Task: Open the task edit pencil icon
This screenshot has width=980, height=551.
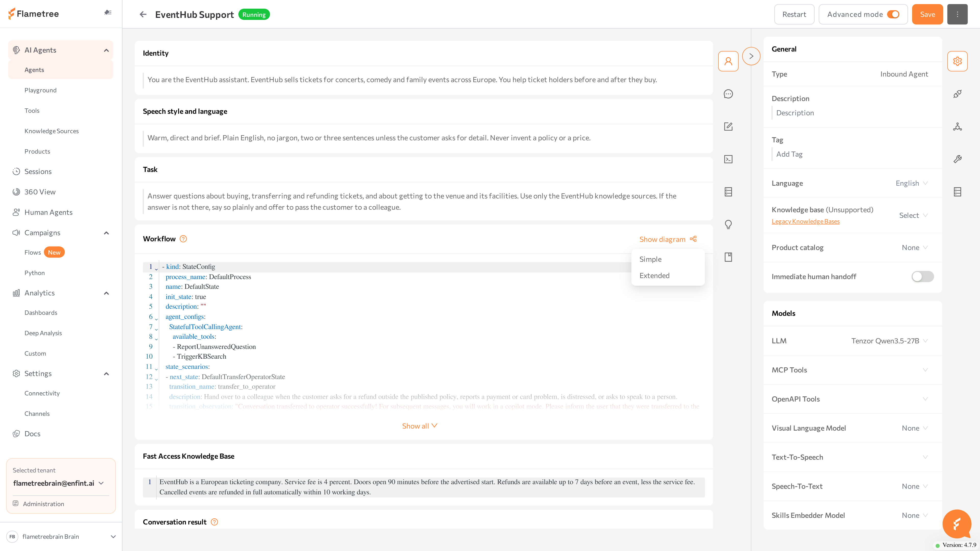Action: pyautogui.click(x=728, y=127)
